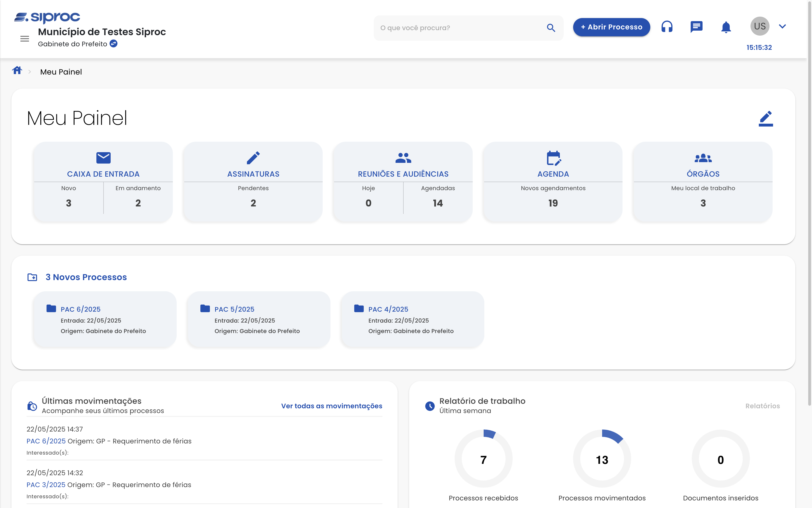Click movement timestamp 22/05/2025 14:37
812x508 pixels.
(55, 429)
